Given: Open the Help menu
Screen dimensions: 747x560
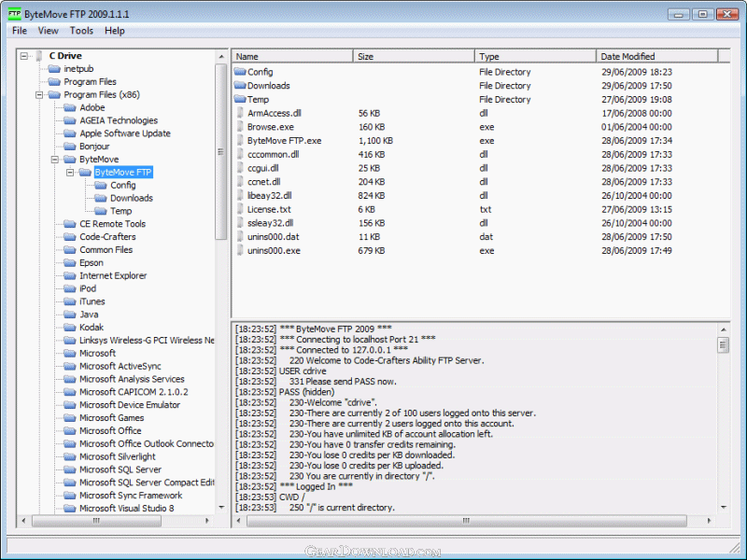Looking at the screenshot, I should (x=115, y=31).
